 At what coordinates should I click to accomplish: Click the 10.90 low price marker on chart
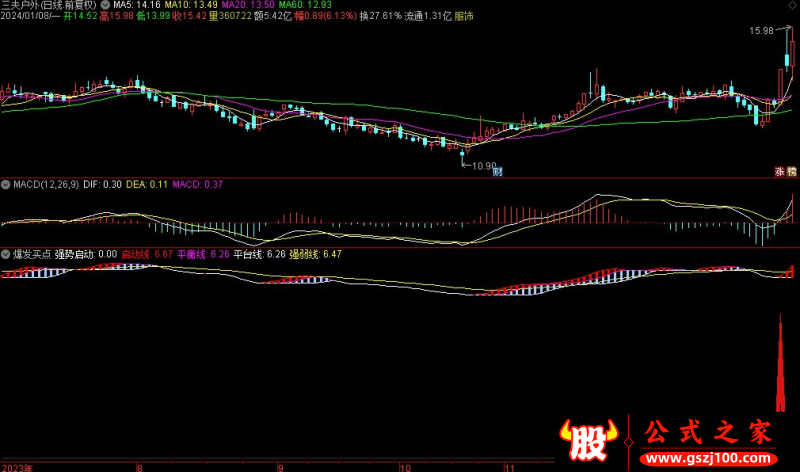(x=484, y=166)
